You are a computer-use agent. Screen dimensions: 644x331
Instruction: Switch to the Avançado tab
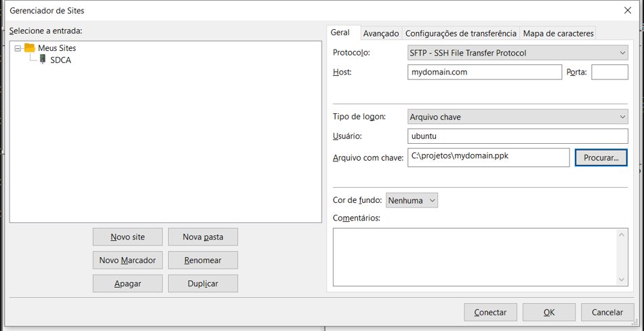pyautogui.click(x=381, y=34)
